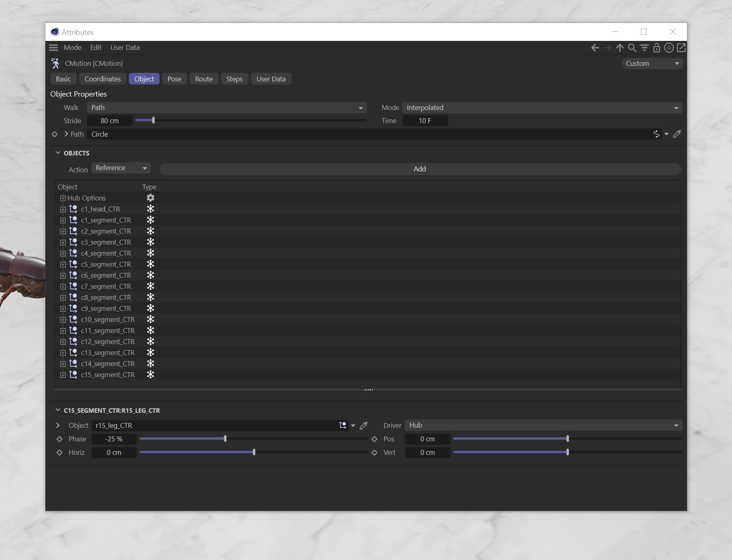
Task: Open the Action dropdown set to Reference
Action: coord(121,168)
